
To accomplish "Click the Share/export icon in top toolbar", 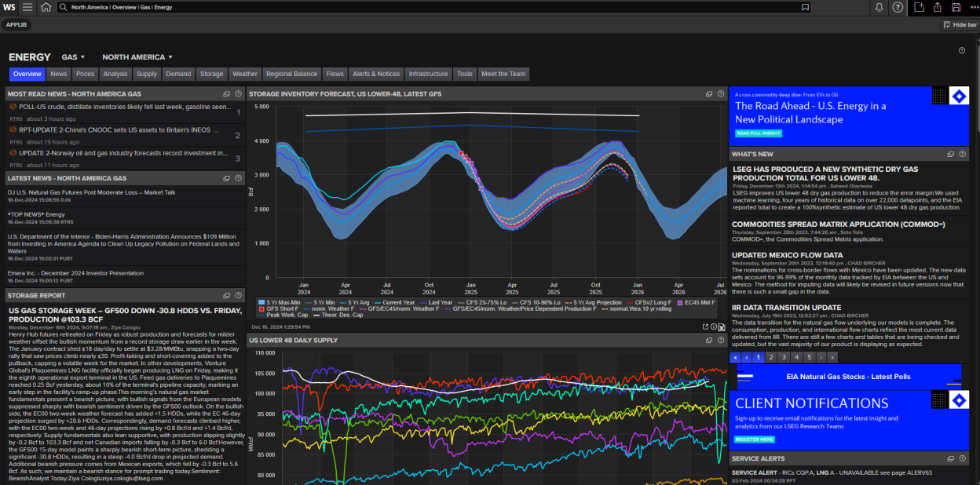I will coord(938,7).
